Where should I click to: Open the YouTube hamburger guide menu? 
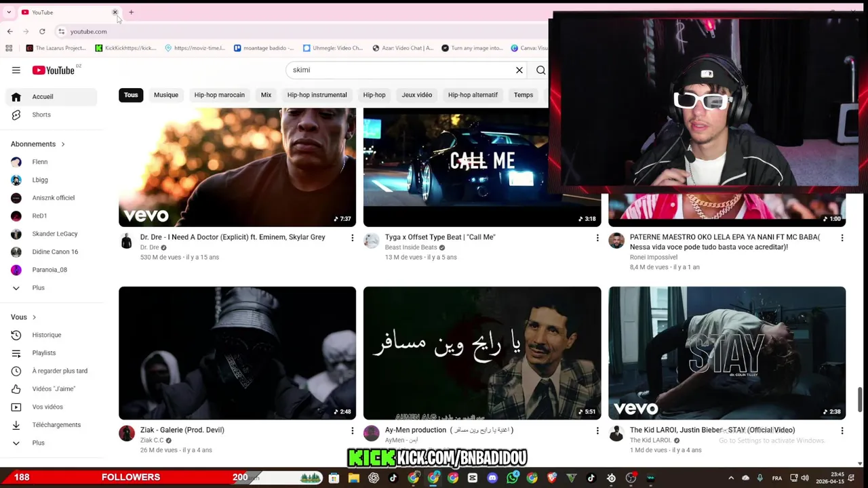point(16,70)
